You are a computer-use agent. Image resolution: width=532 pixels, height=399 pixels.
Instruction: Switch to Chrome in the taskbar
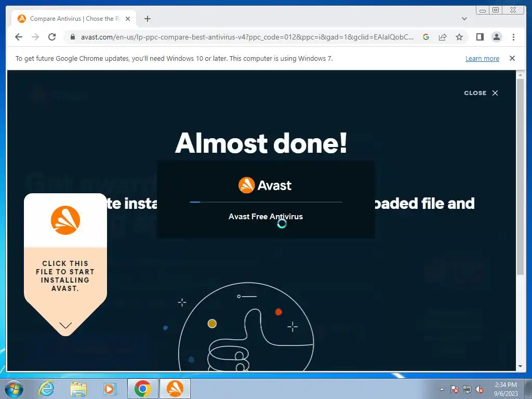pos(142,389)
